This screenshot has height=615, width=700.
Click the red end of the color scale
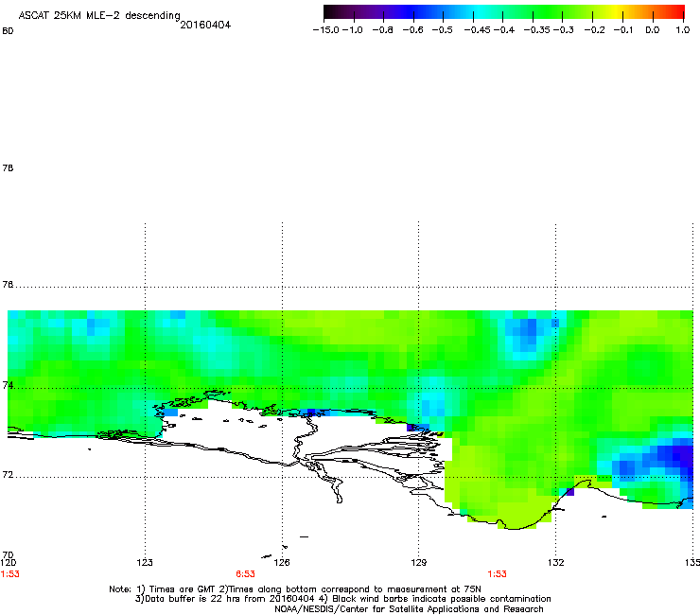(678, 11)
